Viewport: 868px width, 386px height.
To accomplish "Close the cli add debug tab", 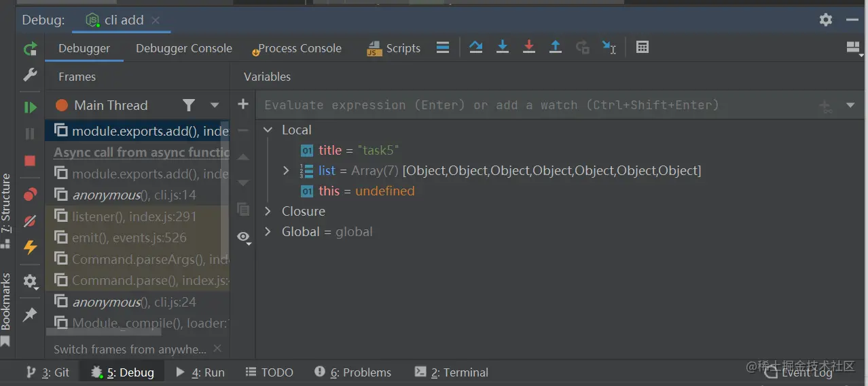I will (156, 20).
